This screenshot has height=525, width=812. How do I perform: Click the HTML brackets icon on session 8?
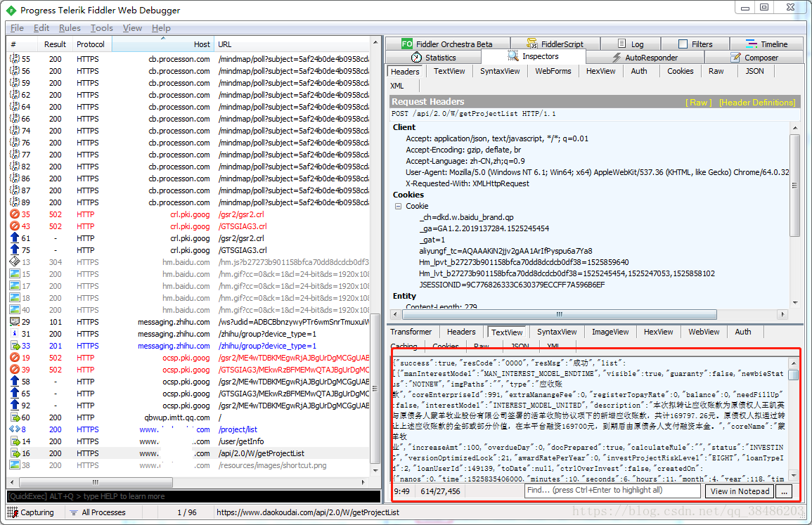click(15, 429)
